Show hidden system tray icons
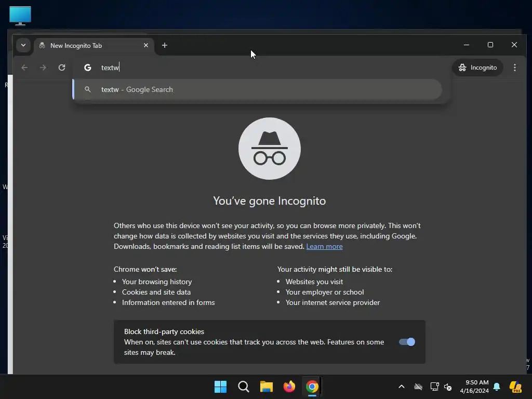Screen dimensions: 532x399 (402, 387)
